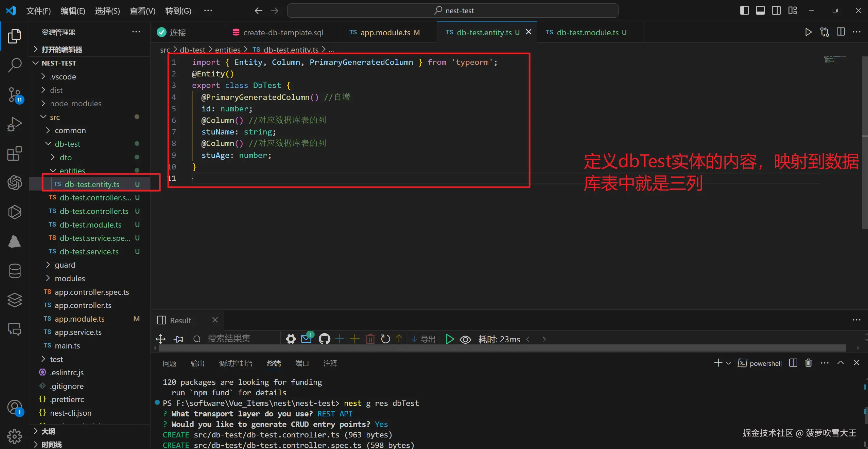Toggle the primary side bar layout button
Image resolution: width=868 pixels, height=449 pixels.
click(744, 11)
